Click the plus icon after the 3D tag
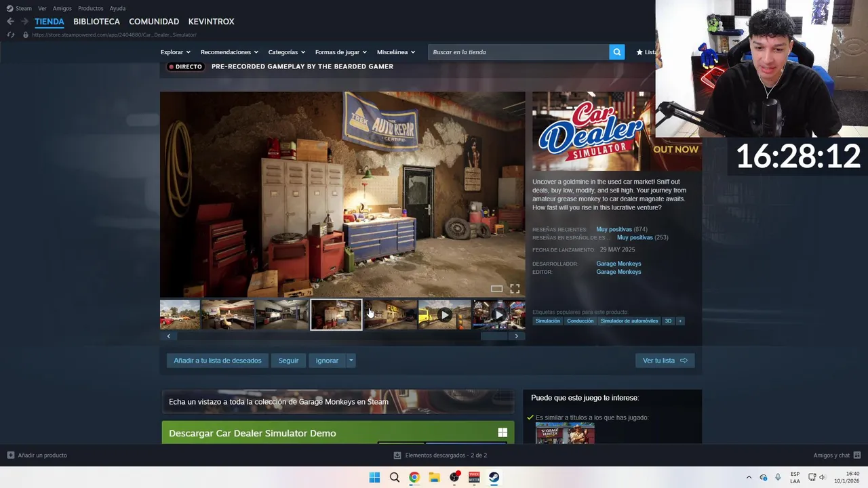 point(680,321)
